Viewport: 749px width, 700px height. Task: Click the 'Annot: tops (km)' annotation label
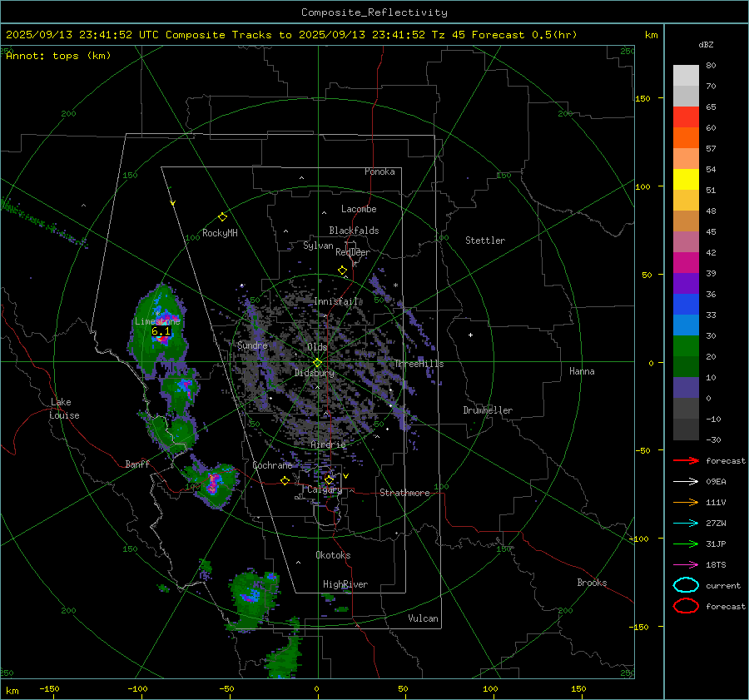pyautogui.click(x=58, y=56)
